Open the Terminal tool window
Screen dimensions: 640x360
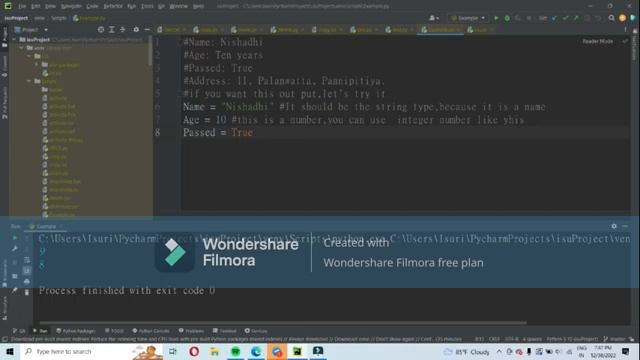(x=224, y=331)
